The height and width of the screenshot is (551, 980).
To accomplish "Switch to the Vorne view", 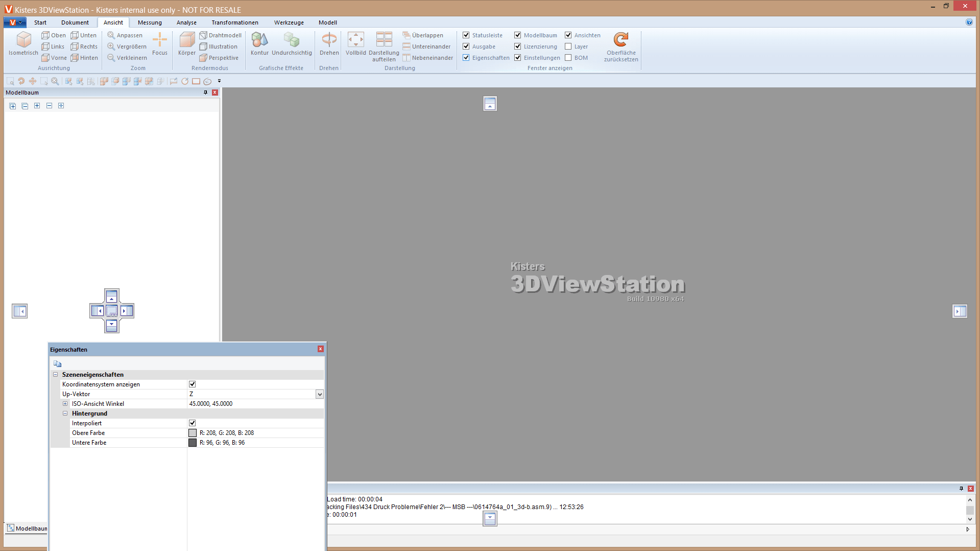I will pos(54,58).
